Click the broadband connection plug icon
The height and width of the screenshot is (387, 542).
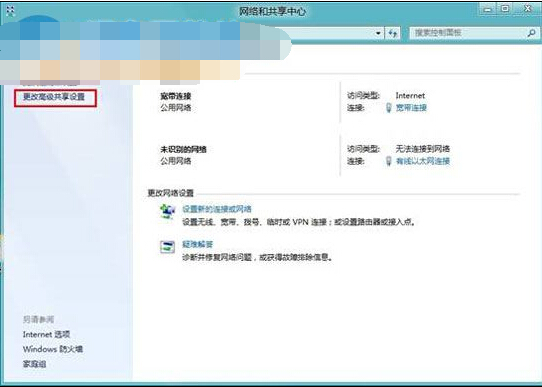[x=389, y=108]
